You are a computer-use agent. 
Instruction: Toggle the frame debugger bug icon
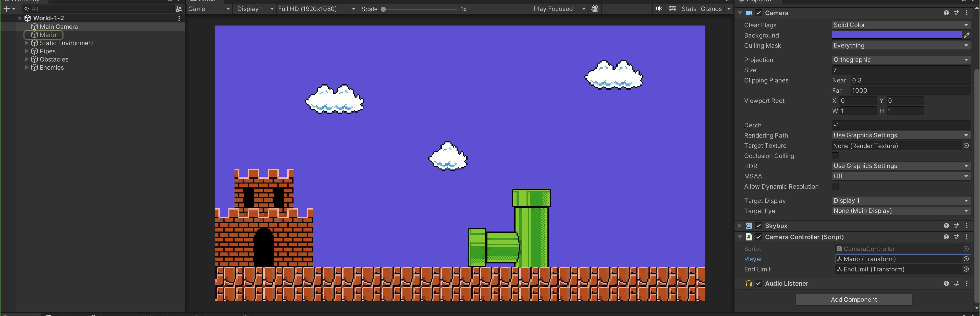pyautogui.click(x=595, y=9)
